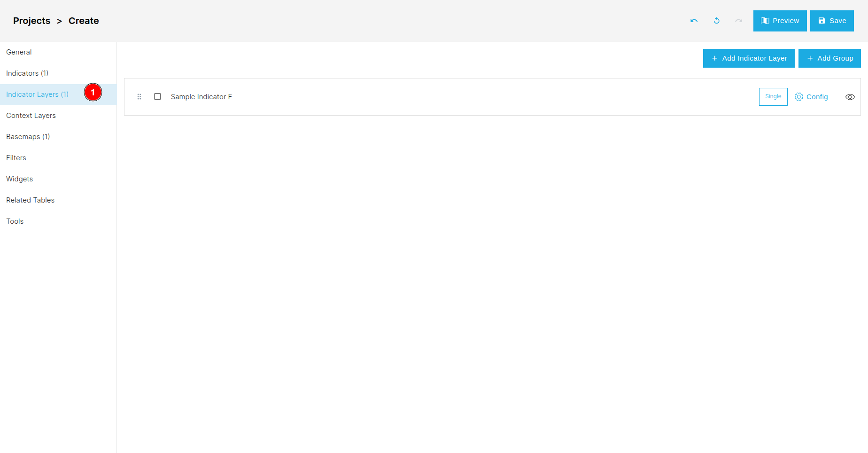
Task: Open the Filters section
Action: point(58,158)
